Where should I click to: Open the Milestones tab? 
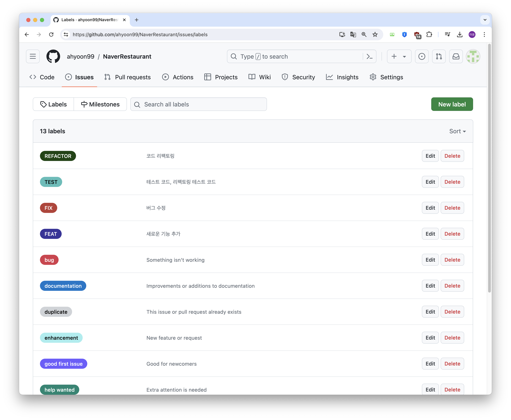point(100,105)
